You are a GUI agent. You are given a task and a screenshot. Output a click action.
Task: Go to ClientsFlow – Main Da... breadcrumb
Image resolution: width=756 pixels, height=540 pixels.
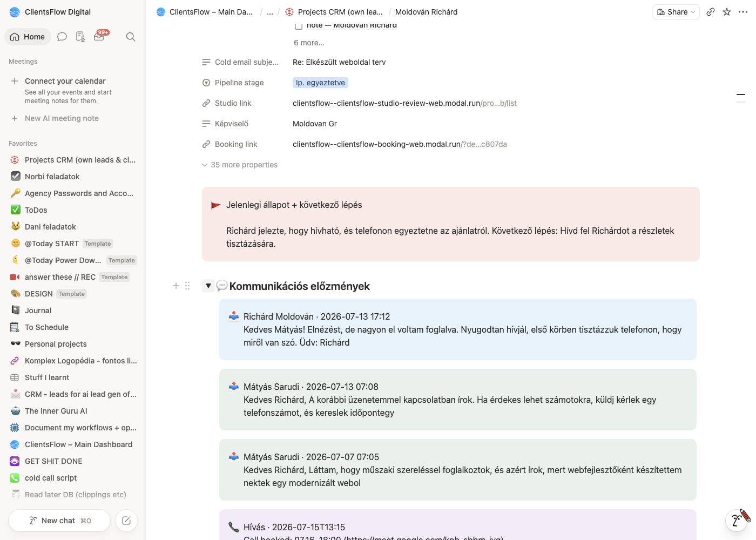(x=205, y=12)
